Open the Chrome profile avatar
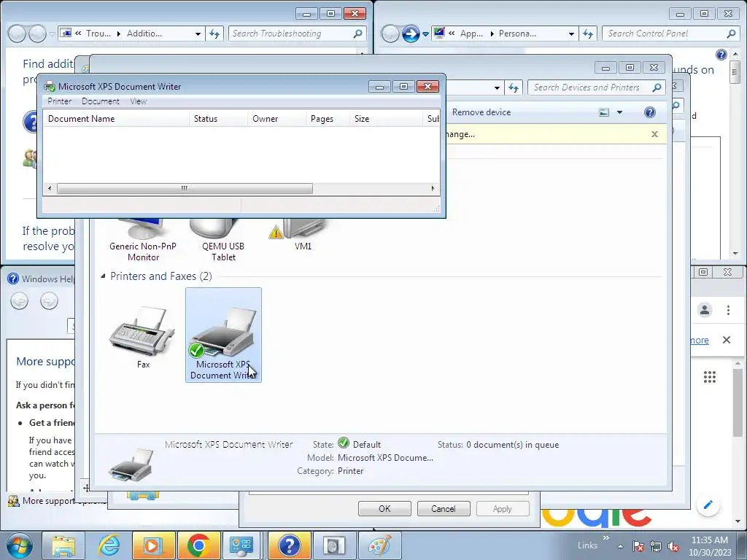 705,310
